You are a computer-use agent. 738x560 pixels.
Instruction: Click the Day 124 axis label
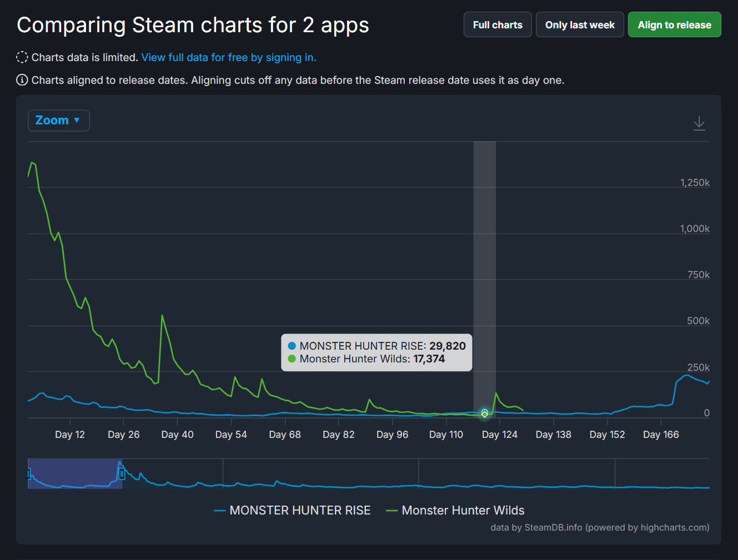pos(500,435)
